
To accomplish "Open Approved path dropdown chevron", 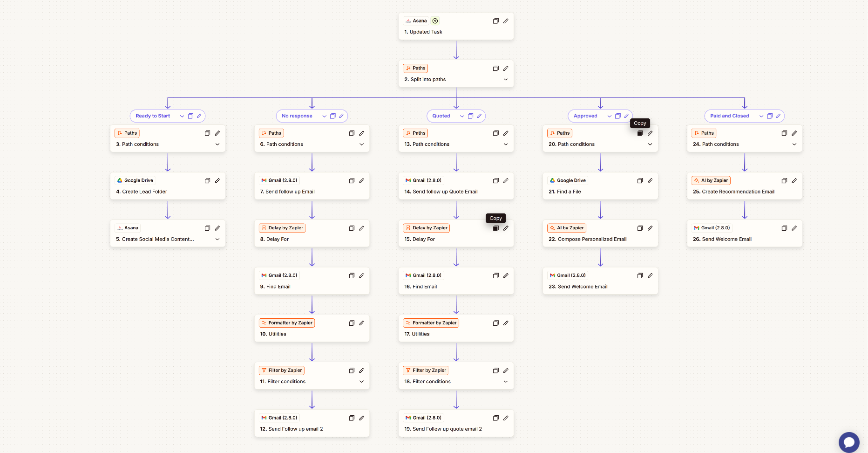I will (609, 116).
